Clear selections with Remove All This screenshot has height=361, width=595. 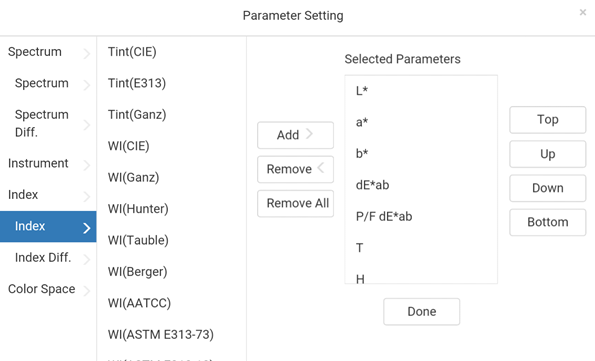pos(295,203)
